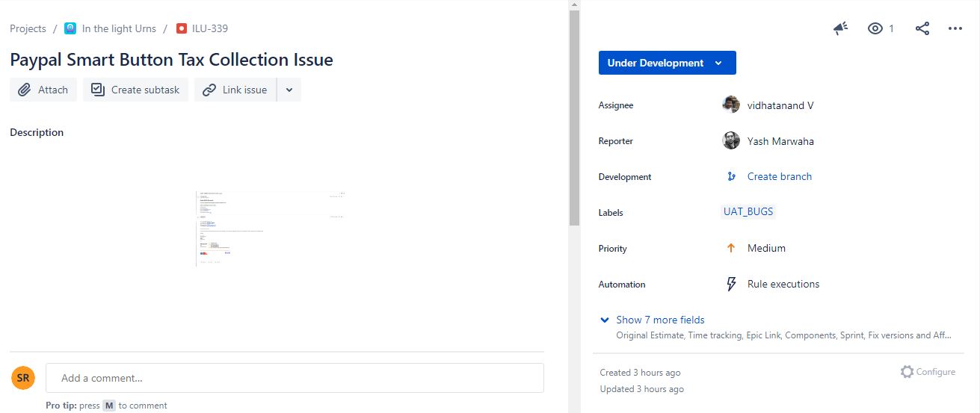
Task: Click the In the light Urns project icon
Action: pyautogui.click(x=70, y=28)
